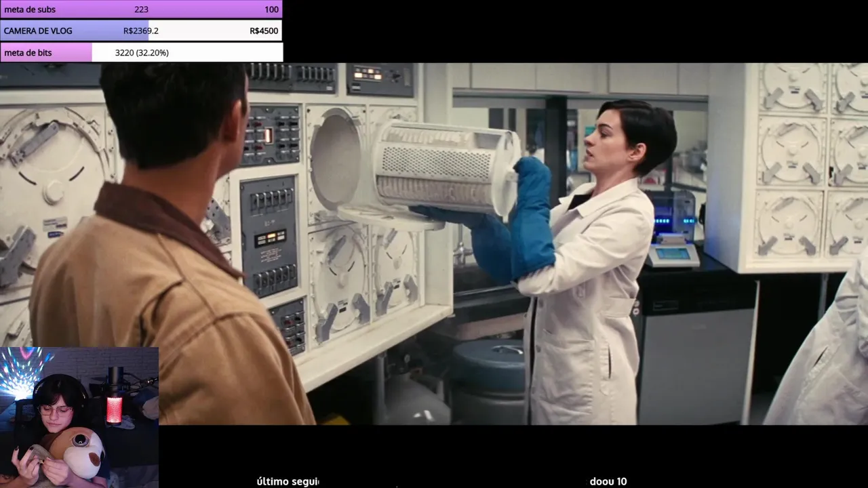Click the 'doou 10' donation text
Screen dimensions: 868x488
pyautogui.click(x=608, y=481)
